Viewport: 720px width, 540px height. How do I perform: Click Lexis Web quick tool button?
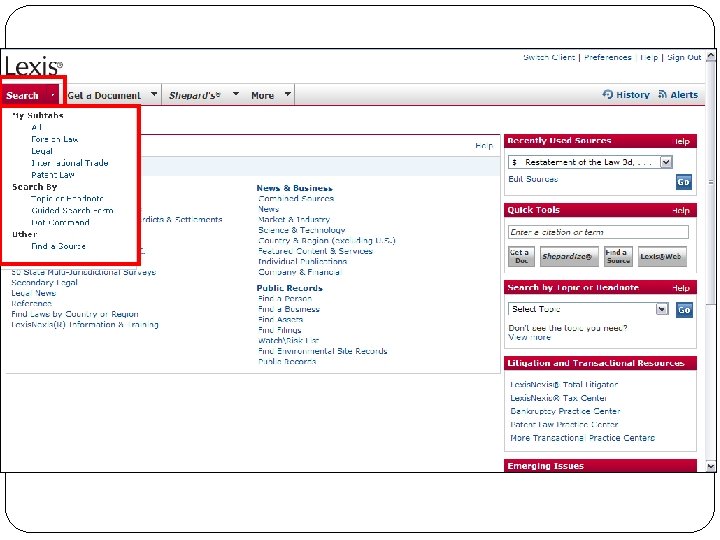point(662,256)
